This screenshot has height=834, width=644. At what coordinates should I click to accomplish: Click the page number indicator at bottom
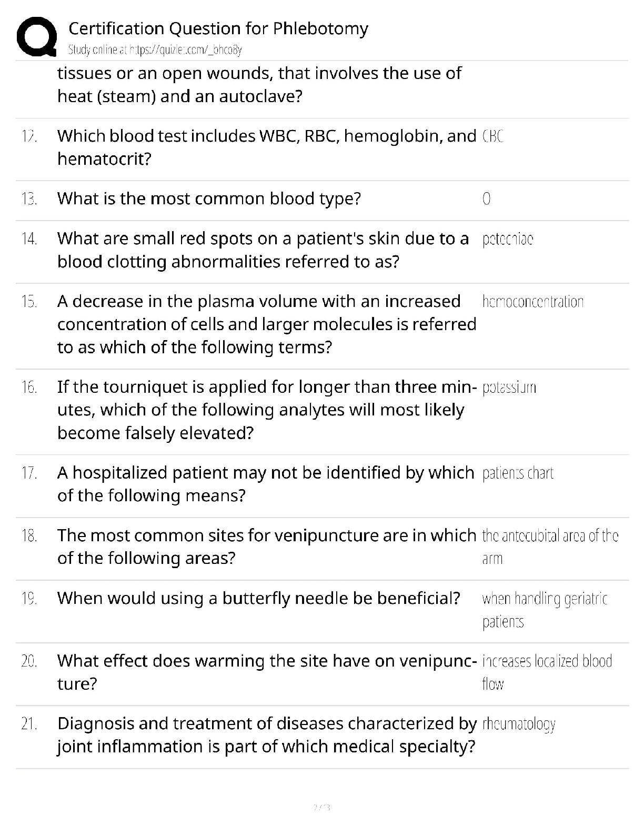pyautogui.click(x=321, y=807)
